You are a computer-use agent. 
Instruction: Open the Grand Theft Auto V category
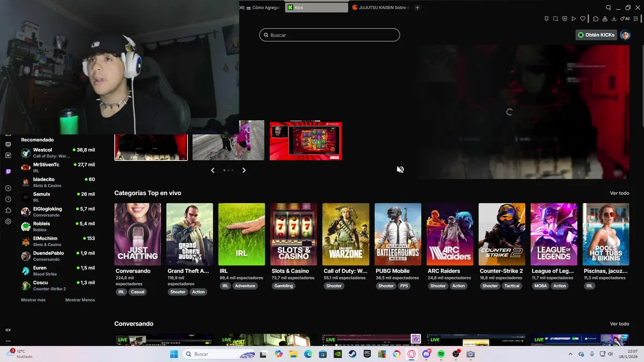[x=190, y=234]
